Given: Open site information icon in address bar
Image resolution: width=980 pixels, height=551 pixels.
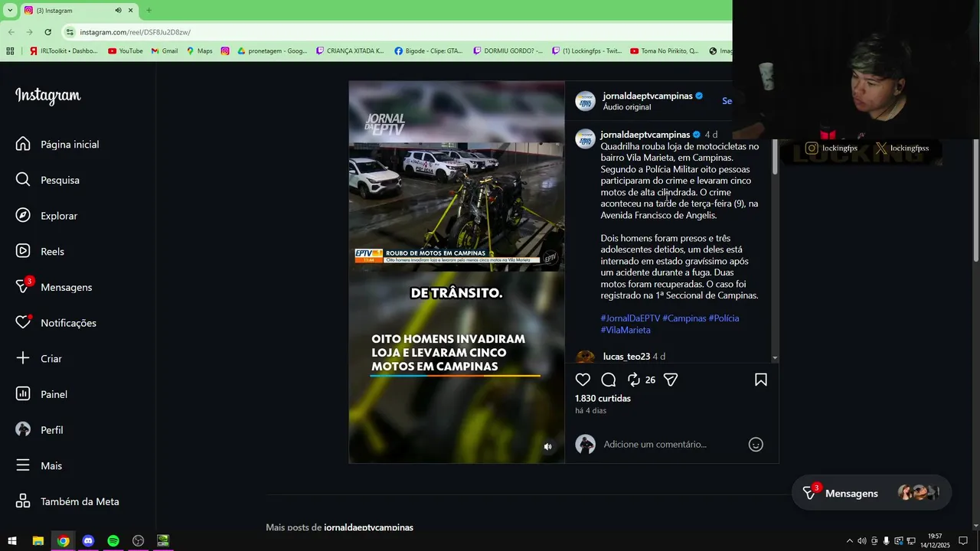Looking at the screenshot, I should [70, 32].
